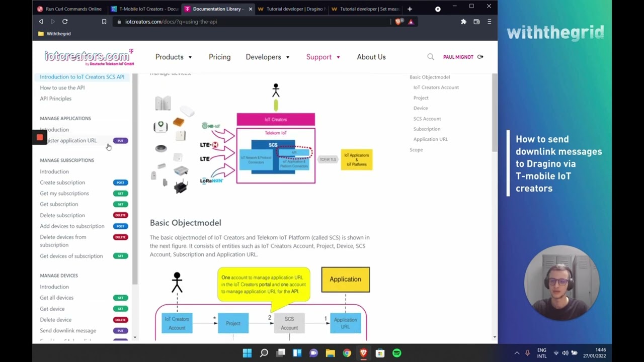Open the Withthegrid bookmarks folder
Image resolution: width=644 pixels, height=362 pixels.
pos(54,34)
